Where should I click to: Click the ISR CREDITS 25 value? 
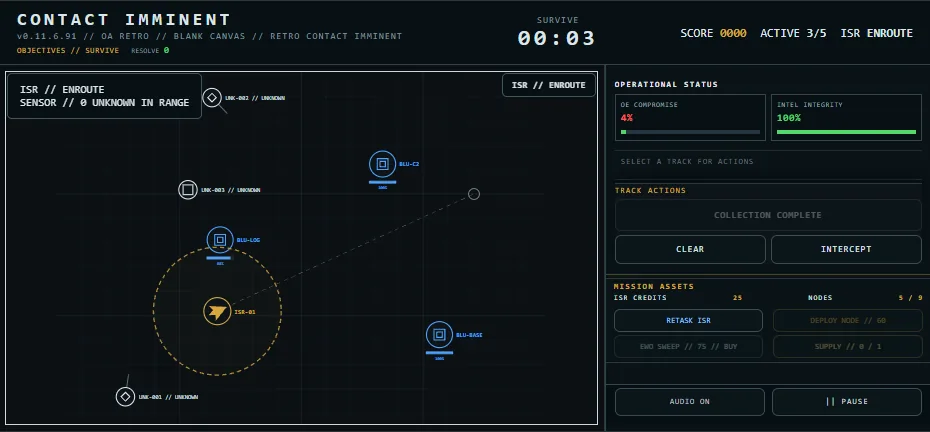(x=738, y=298)
